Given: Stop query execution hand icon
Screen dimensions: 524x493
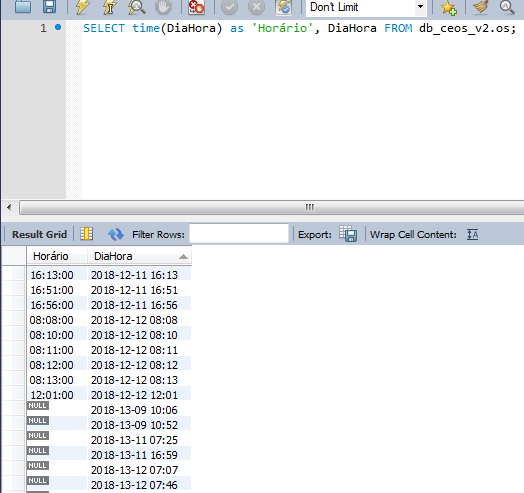Looking at the screenshot, I should pyautogui.click(x=163, y=7).
